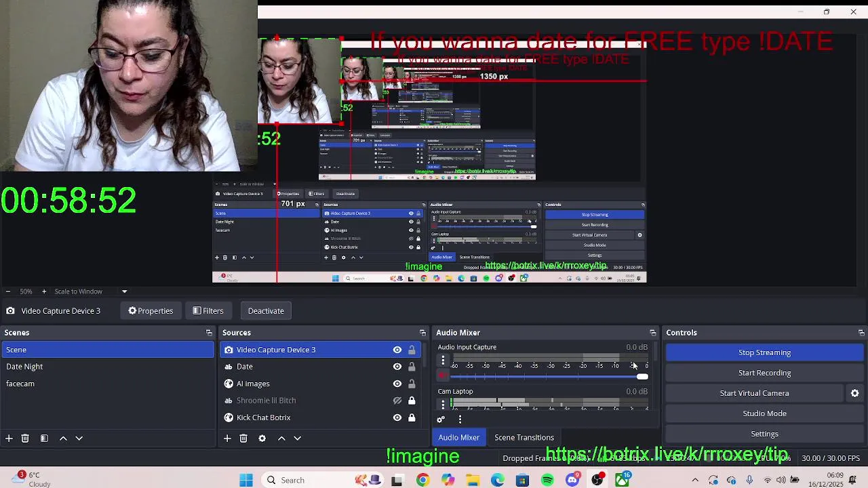868x488 pixels.
Task: Lock Video Capture Device 3 source
Action: click(412, 350)
